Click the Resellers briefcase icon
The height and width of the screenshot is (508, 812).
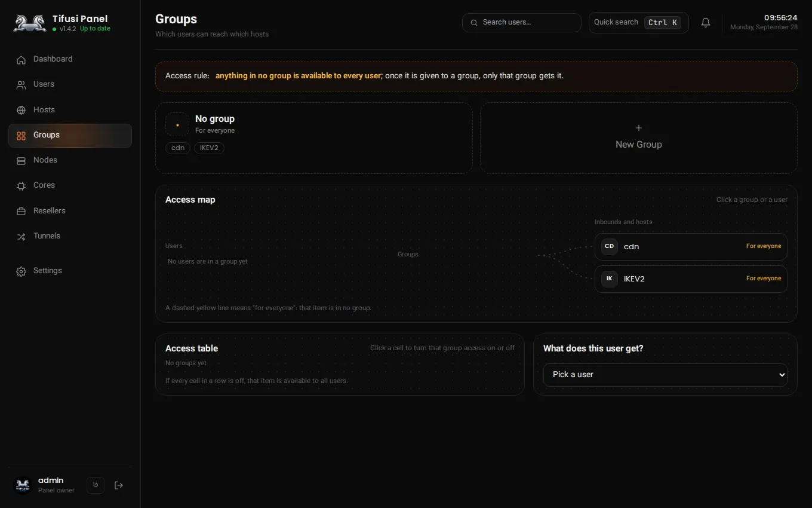[21, 211]
